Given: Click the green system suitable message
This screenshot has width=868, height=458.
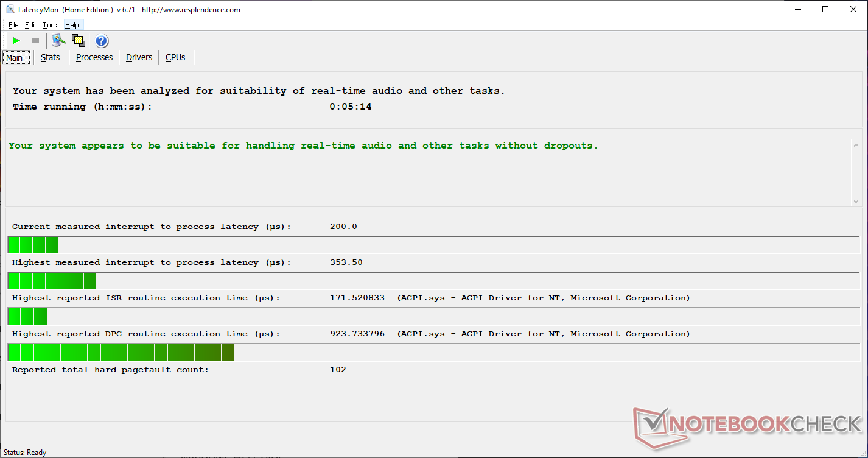Looking at the screenshot, I should pyautogui.click(x=303, y=146).
